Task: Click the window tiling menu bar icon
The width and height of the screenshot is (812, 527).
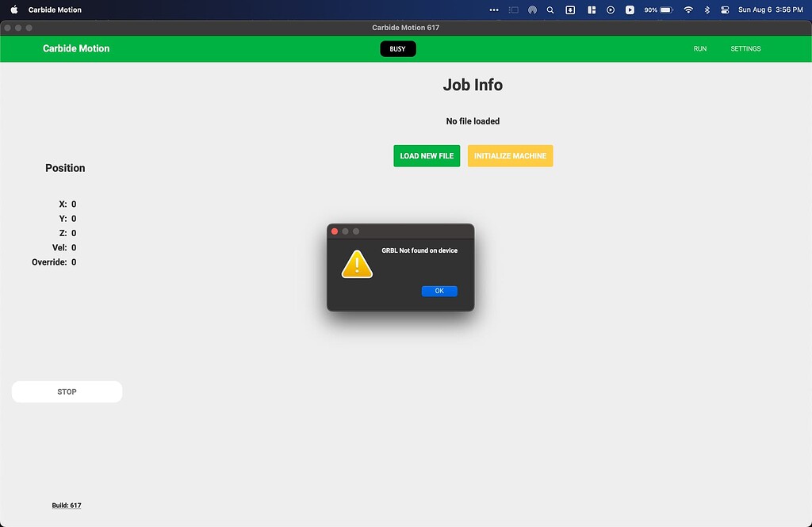Action: point(592,10)
